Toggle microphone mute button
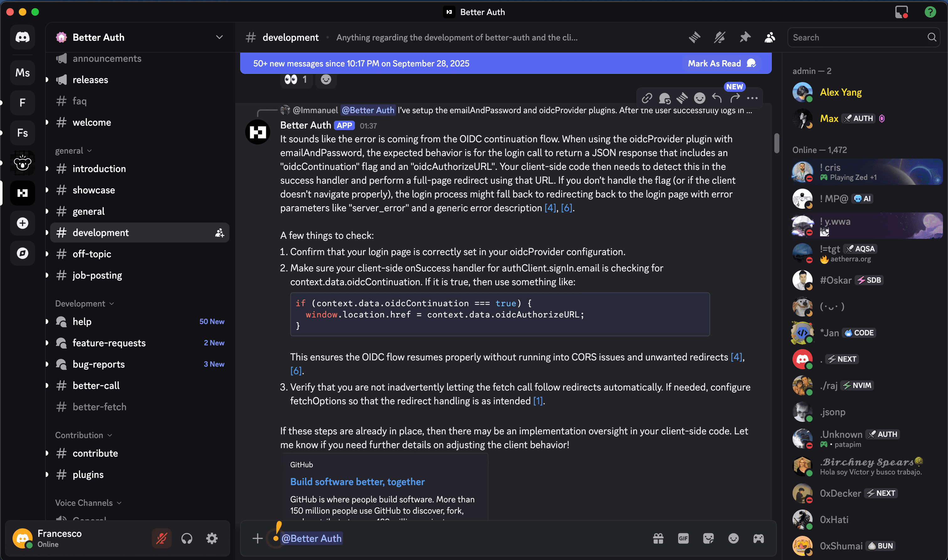The height and width of the screenshot is (560, 948). pyautogui.click(x=161, y=538)
